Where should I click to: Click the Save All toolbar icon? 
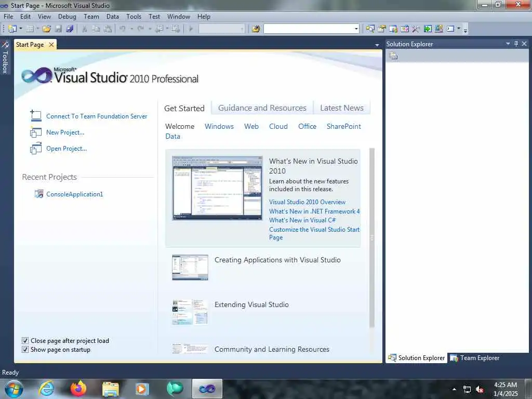pos(70,29)
